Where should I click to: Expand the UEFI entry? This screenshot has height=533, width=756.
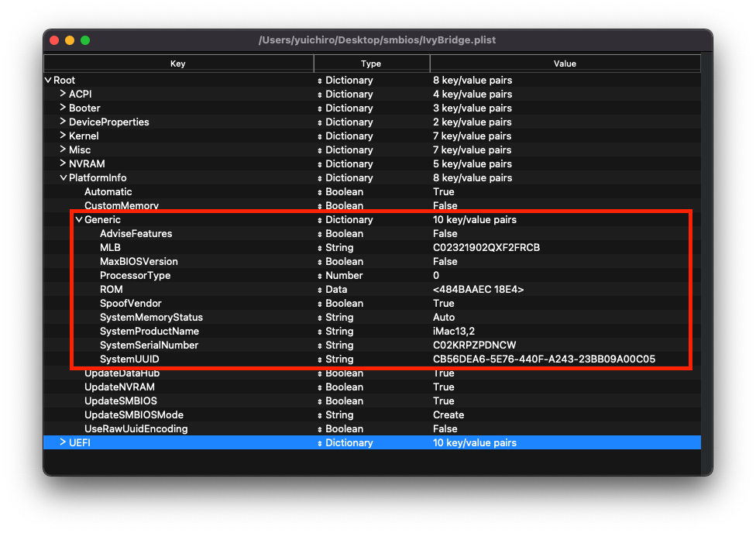point(63,442)
